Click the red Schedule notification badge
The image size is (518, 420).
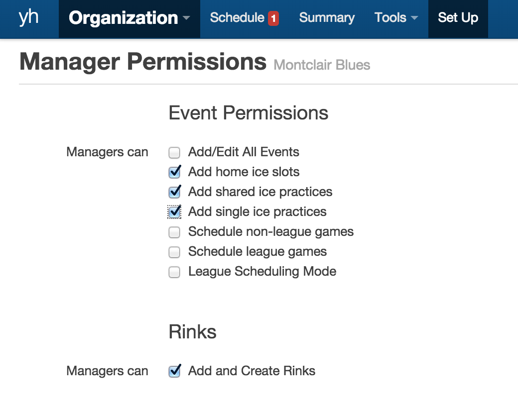click(273, 19)
